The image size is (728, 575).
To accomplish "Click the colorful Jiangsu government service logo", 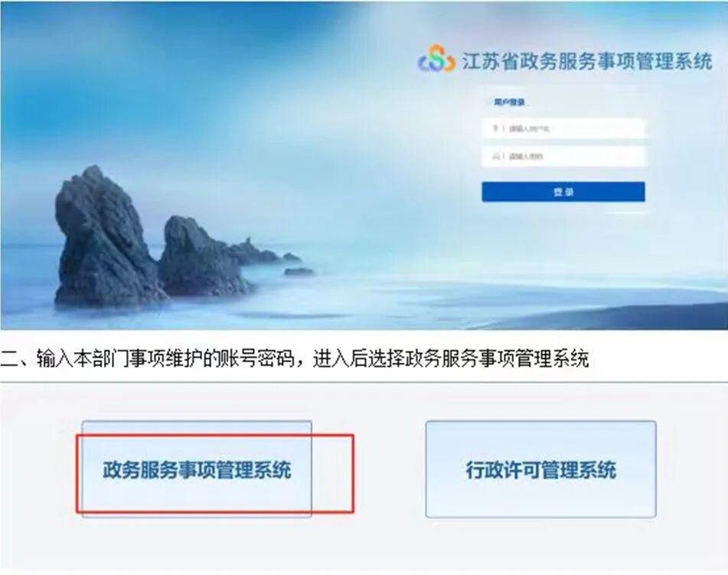I will [x=436, y=58].
